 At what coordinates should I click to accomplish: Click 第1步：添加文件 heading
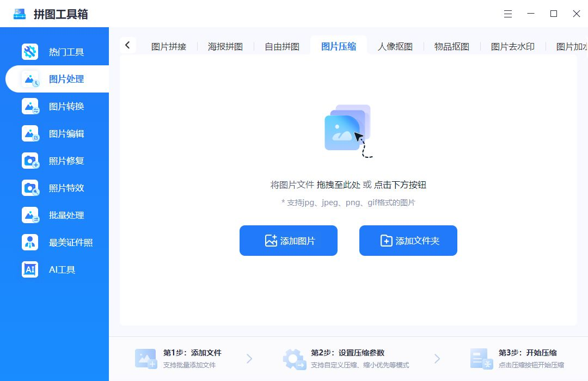click(192, 353)
